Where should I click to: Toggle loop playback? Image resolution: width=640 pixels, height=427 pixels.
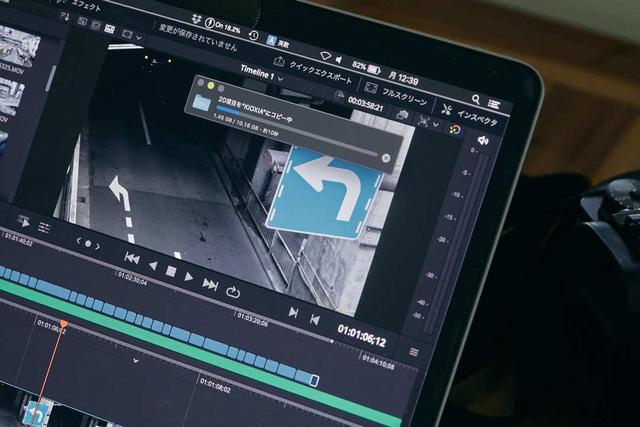pyautogui.click(x=233, y=291)
